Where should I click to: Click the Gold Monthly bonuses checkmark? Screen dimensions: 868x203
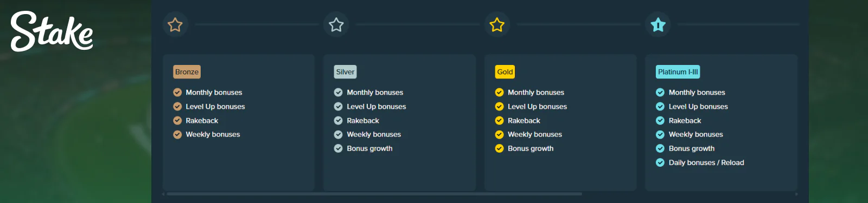click(500, 93)
